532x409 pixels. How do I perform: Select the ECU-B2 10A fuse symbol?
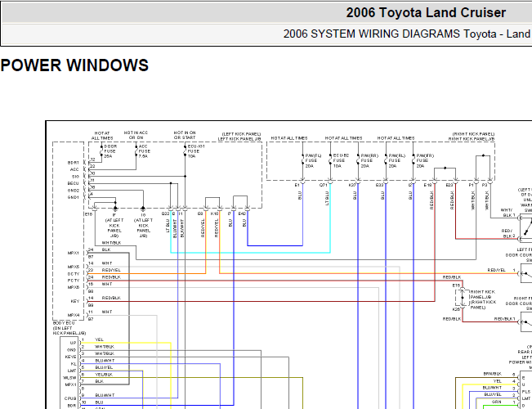click(330, 160)
